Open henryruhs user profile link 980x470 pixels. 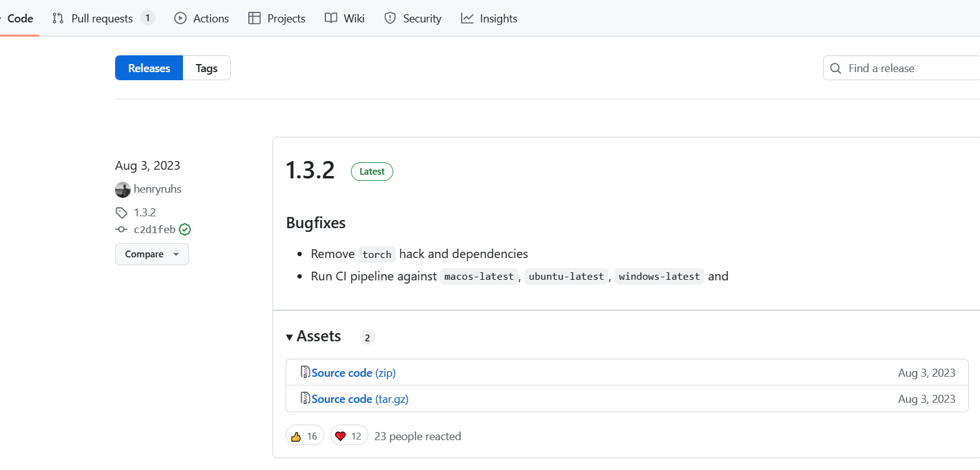157,189
